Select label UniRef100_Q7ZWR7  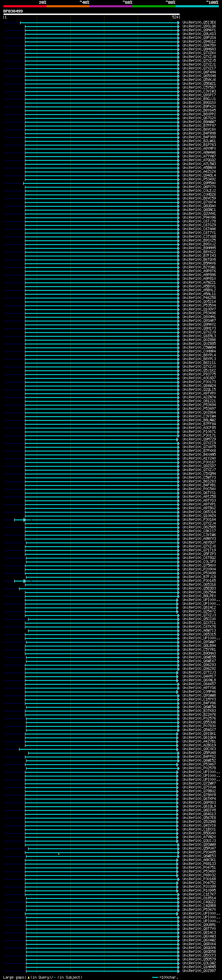(x=199, y=783)
